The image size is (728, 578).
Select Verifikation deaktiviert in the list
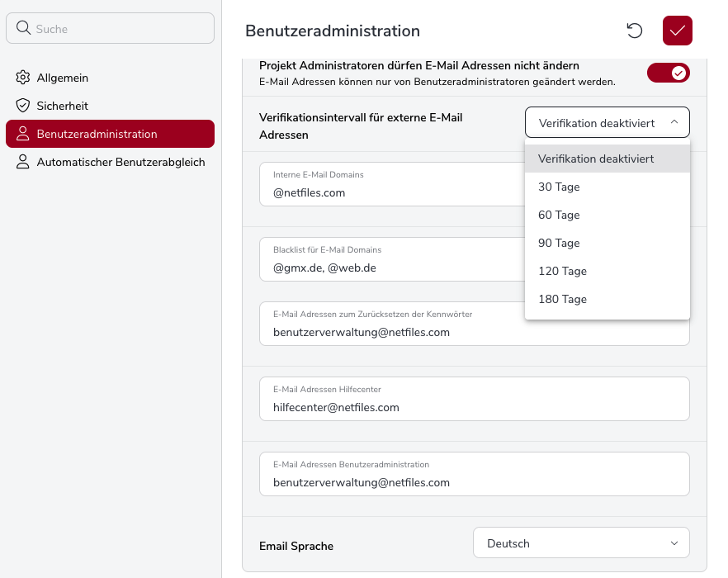tap(595, 159)
